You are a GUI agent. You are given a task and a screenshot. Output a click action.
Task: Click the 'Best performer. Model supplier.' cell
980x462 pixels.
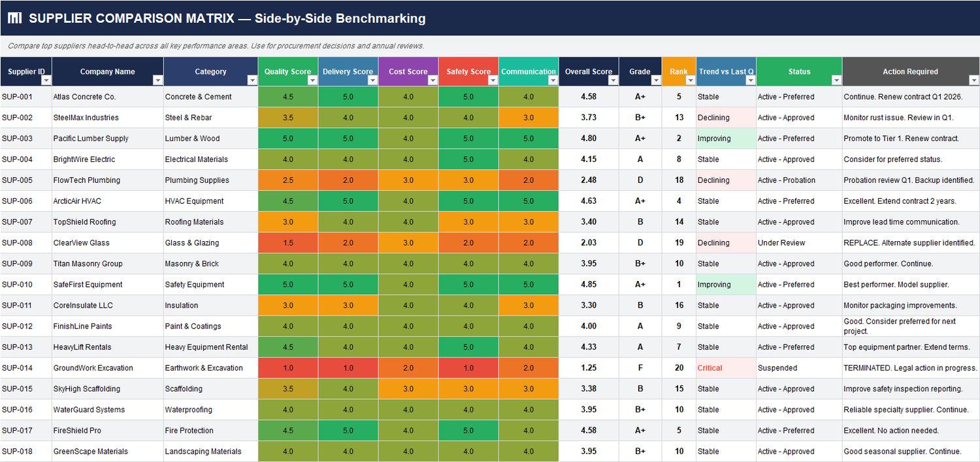911,285
